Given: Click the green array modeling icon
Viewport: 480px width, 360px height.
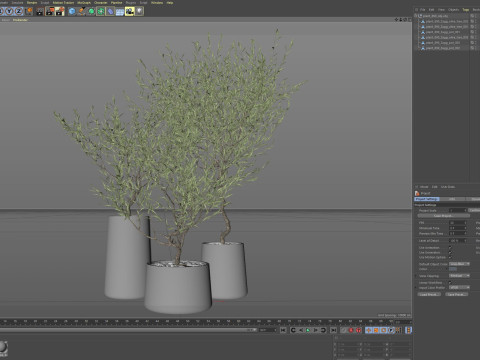Looking at the screenshot, I should coord(101,11).
